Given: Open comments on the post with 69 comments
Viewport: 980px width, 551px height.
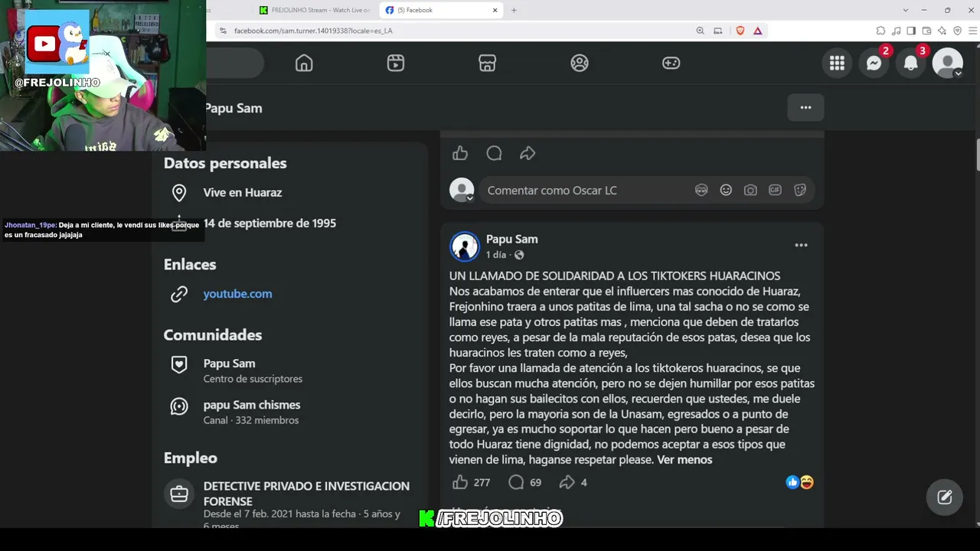Looking at the screenshot, I should click(516, 482).
